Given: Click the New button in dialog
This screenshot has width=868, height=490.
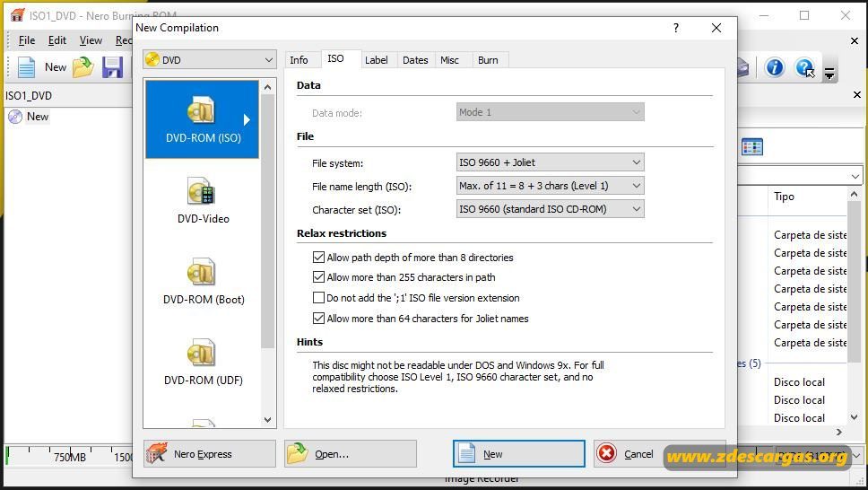Looking at the screenshot, I should coord(518,454).
